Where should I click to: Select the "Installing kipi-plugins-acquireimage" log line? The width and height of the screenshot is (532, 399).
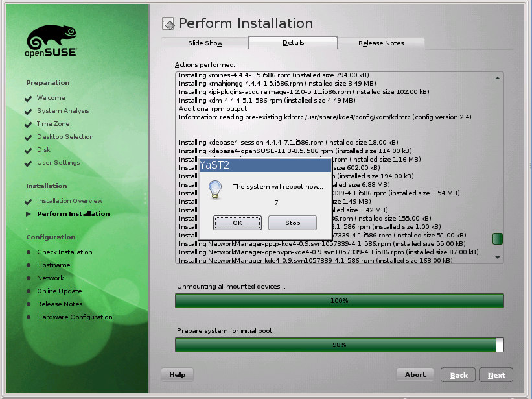pos(304,91)
